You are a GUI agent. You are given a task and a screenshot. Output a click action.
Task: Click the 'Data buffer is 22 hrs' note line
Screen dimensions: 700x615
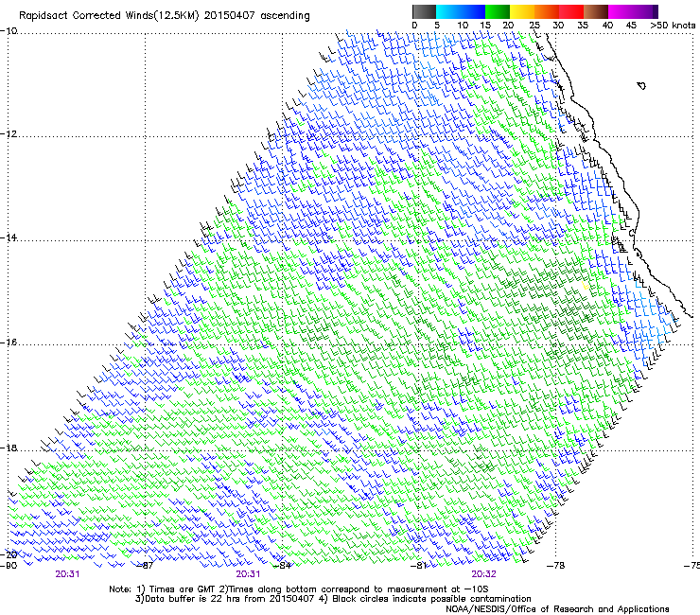click(333, 599)
